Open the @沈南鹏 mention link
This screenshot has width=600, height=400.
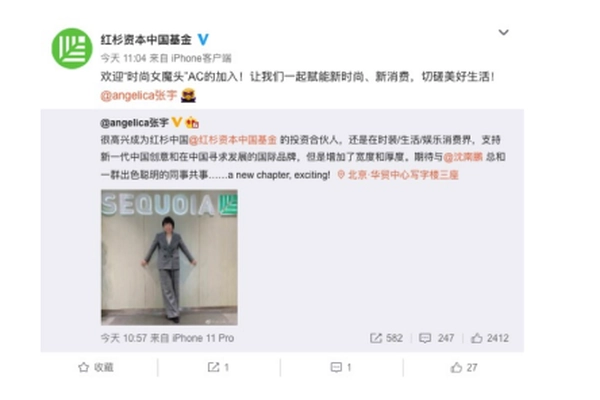[x=463, y=157]
